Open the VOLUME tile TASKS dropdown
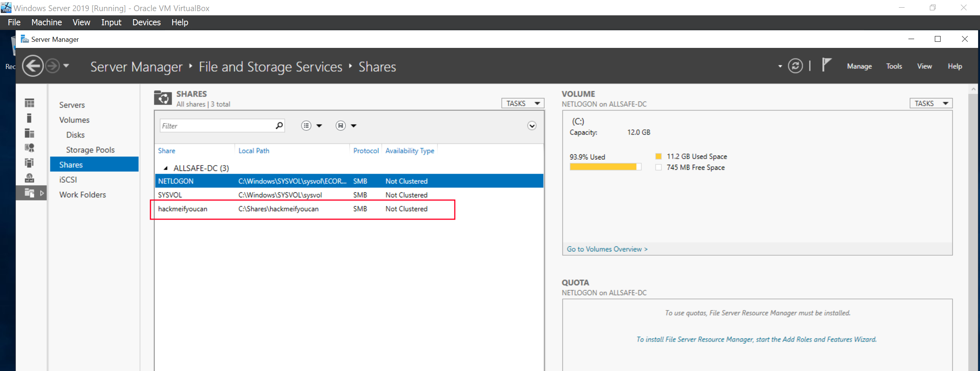This screenshot has height=371, width=980. (x=931, y=103)
